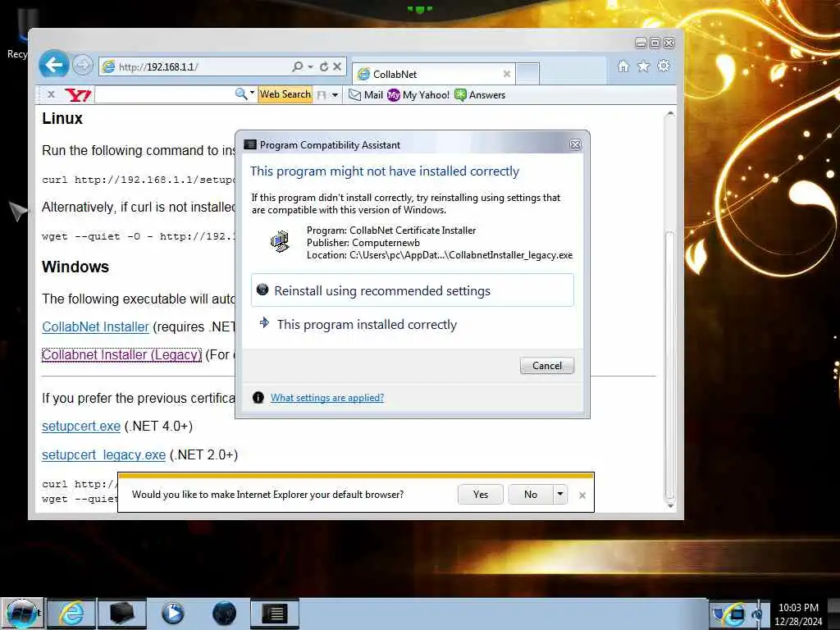840x630 pixels.
Task: Open a new blank tab
Action: [527, 74]
